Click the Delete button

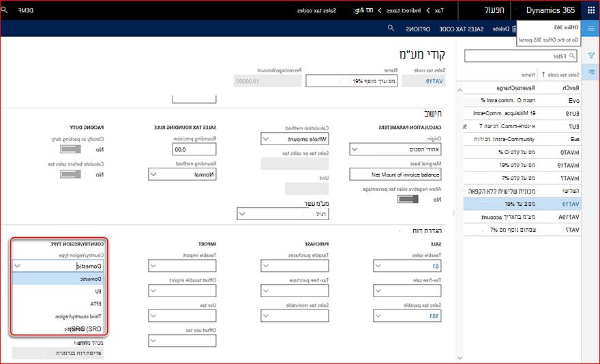click(505, 29)
